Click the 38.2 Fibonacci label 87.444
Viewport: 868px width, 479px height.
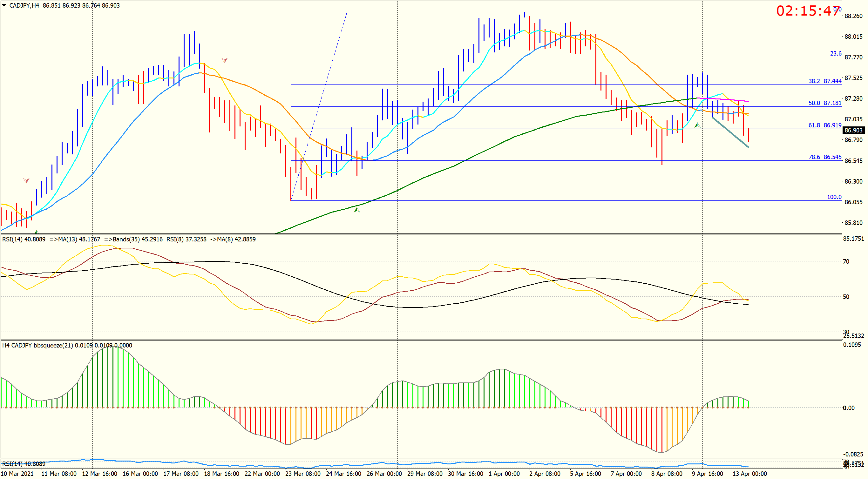pos(825,81)
